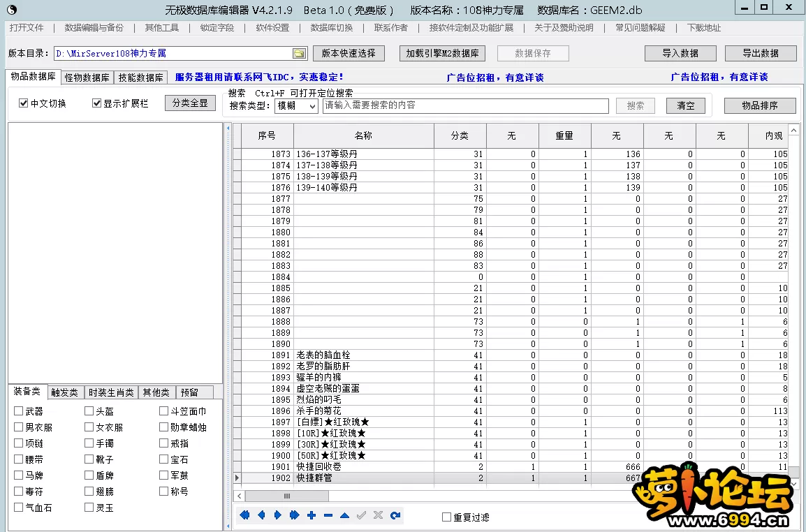Check the 项链 category box
This screenshot has width=806, height=532.
tap(18, 443)
